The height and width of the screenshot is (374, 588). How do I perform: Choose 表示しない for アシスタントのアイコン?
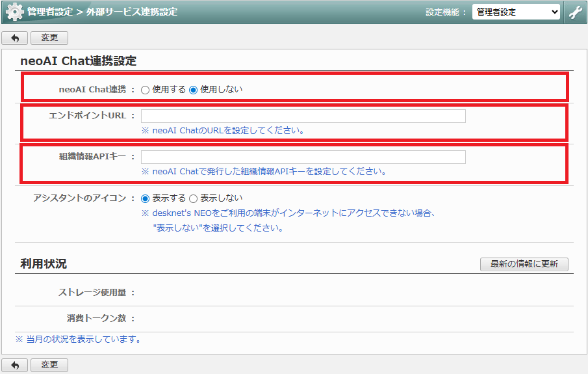click(193, 198)
